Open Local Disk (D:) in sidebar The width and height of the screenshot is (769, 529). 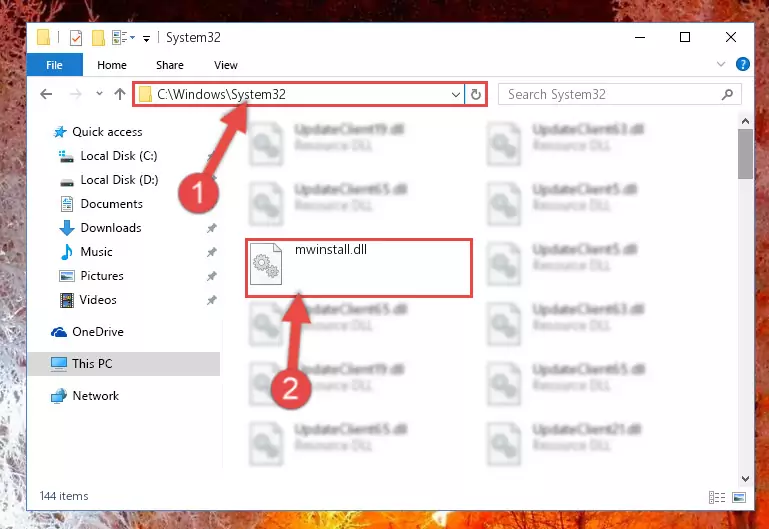119,180
